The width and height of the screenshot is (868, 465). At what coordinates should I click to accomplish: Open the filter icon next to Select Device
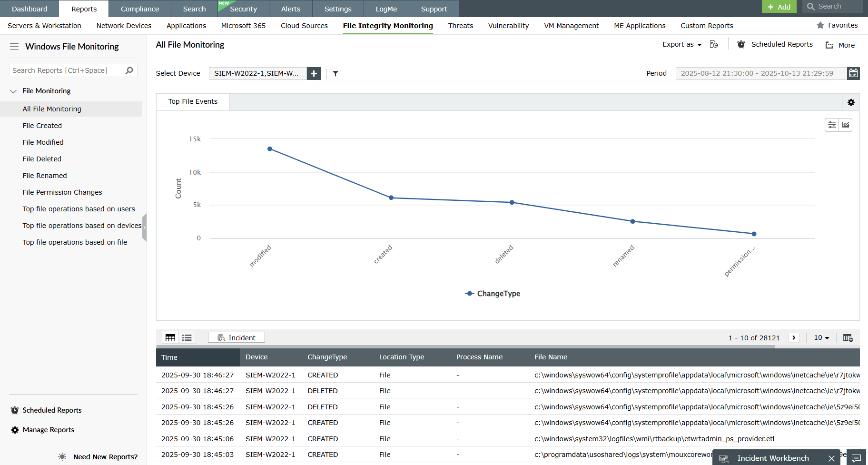[335, 73]
